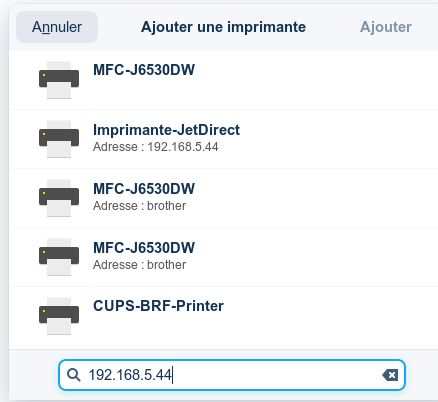Focus the search field containing 192.168.5.44
Screen dimensions: 438x402
coord(232,375)
